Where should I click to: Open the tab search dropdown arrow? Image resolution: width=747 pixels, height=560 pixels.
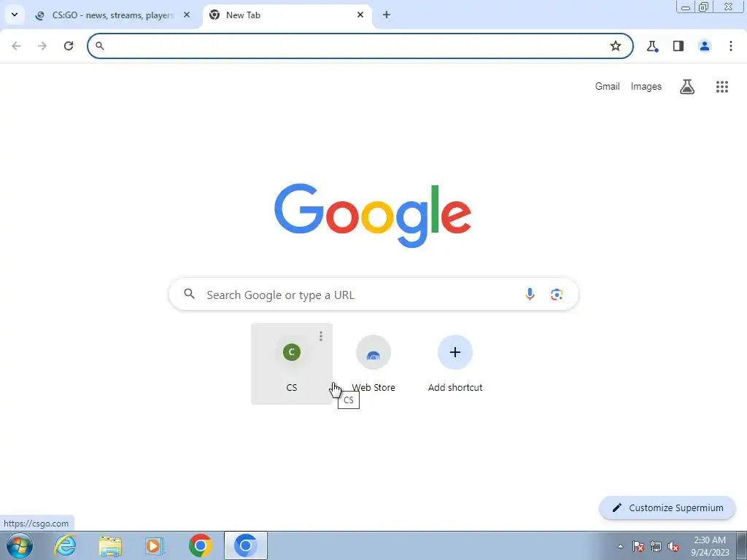point(15,15)
